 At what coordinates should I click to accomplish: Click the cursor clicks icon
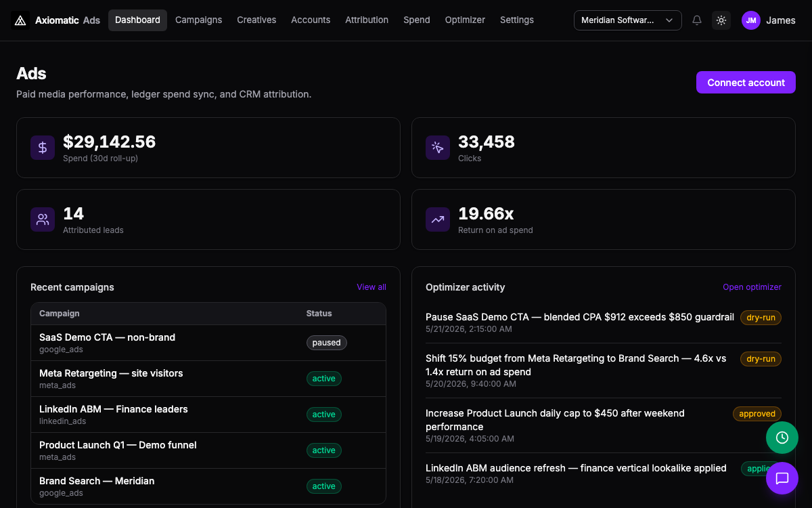coord(438,148)
